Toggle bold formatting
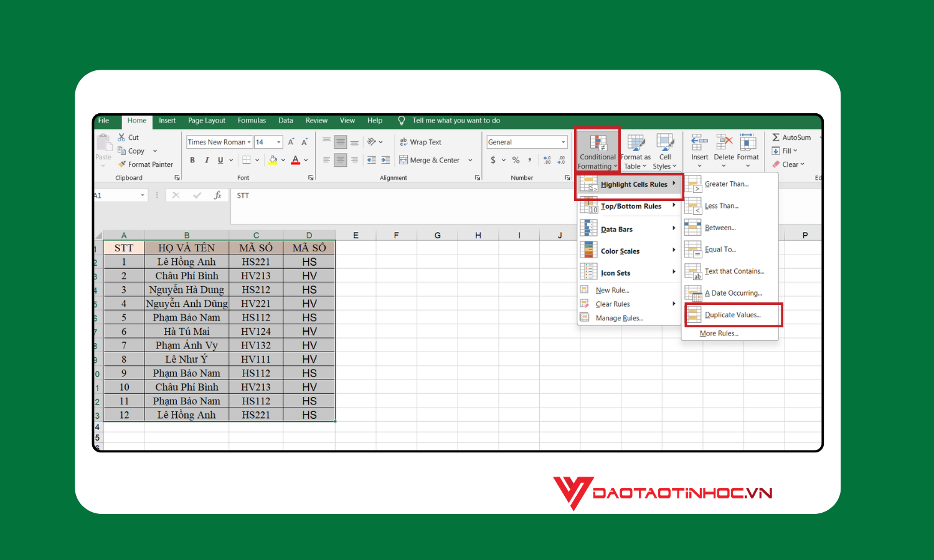Viewport: 934px width, 560px height. [192, 160]
